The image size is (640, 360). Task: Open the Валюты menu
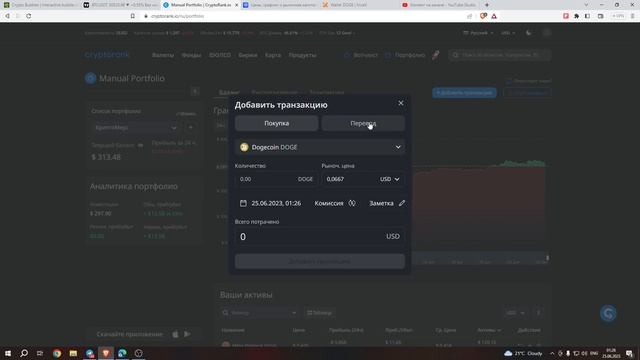click(x=163, y=55)
